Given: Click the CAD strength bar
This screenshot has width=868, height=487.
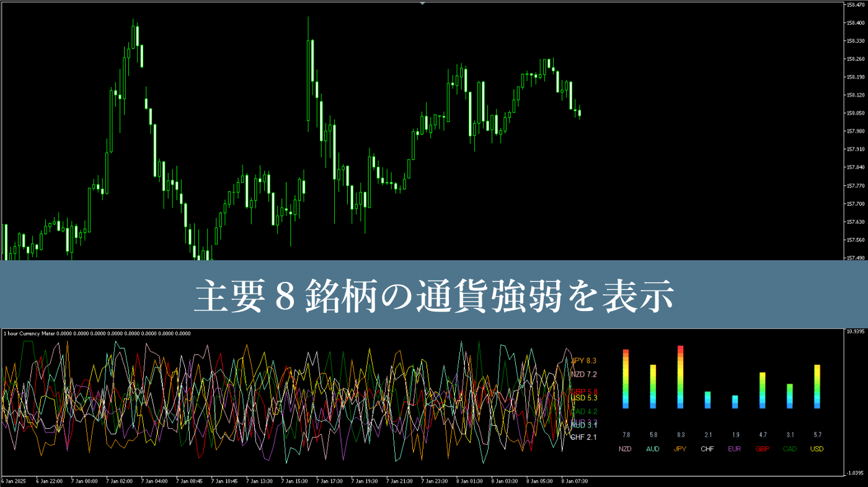Looking at the screenshot, I should pos(789,396).
